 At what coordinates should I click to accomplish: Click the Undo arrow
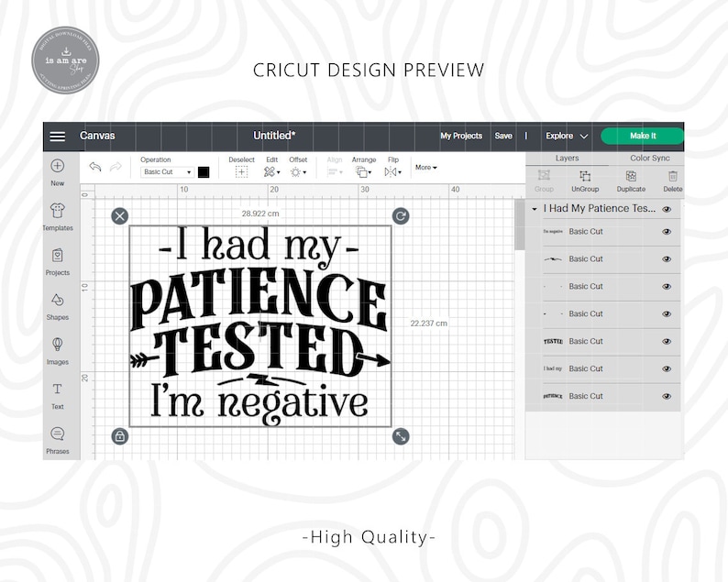[x=95, y=167]
